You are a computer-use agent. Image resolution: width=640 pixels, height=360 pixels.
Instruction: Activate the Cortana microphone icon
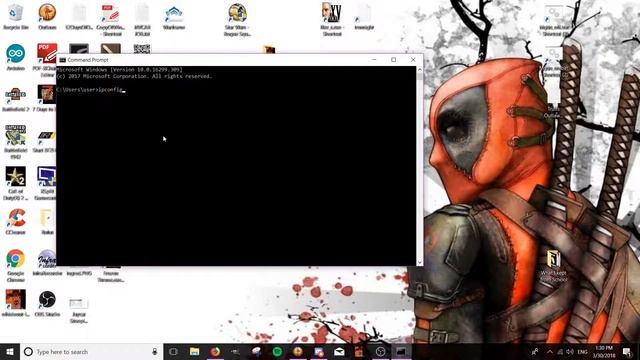click(155, 351)
